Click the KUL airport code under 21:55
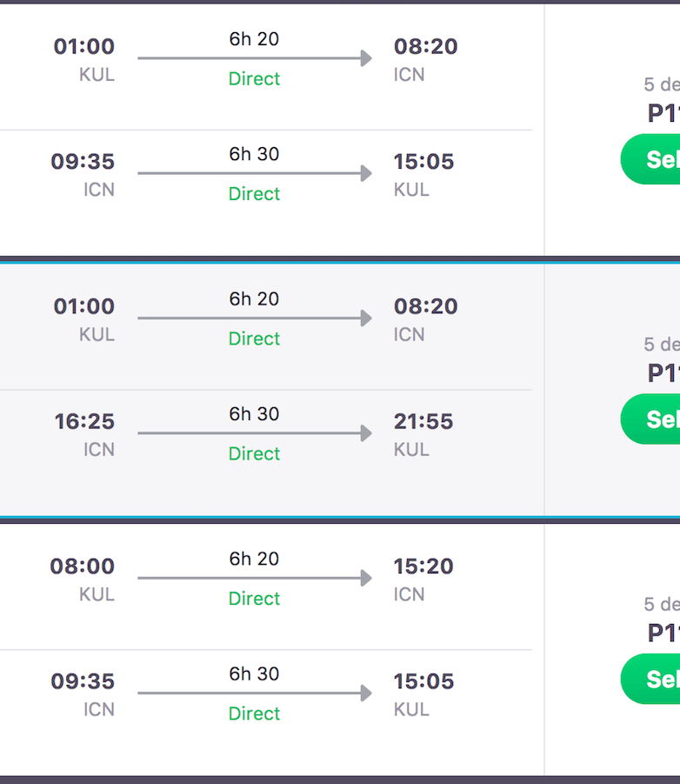Screen dimensions: 680x784 click(411, 450)
